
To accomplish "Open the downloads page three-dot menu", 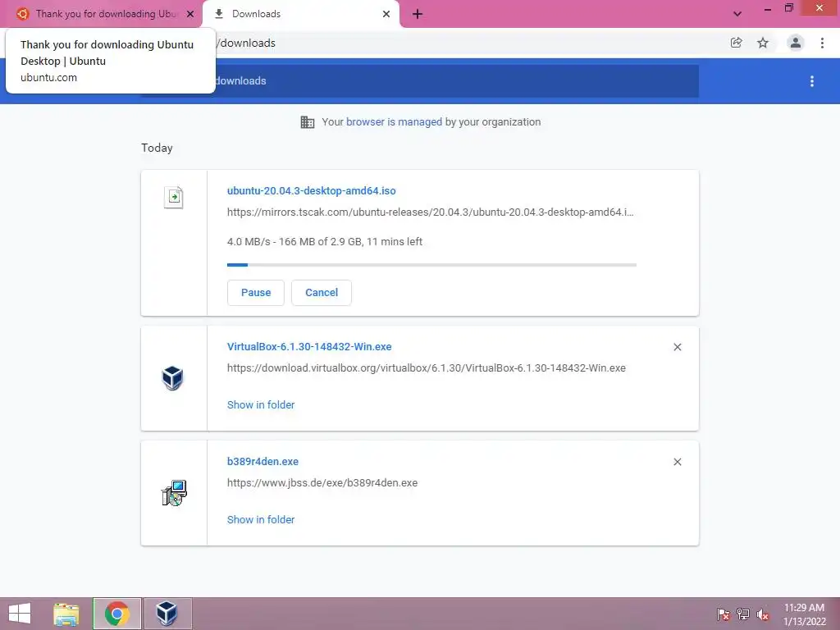I will 812,81.
